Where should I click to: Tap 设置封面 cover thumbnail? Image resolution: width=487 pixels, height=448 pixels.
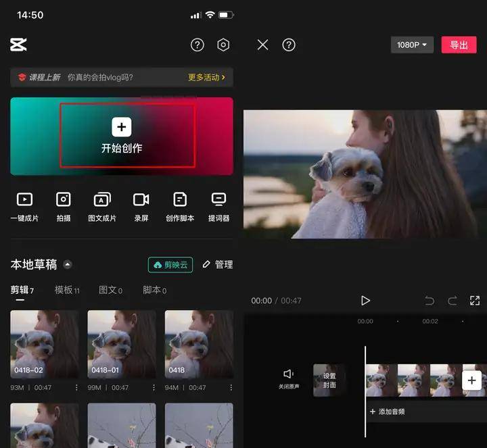[329, 380]
